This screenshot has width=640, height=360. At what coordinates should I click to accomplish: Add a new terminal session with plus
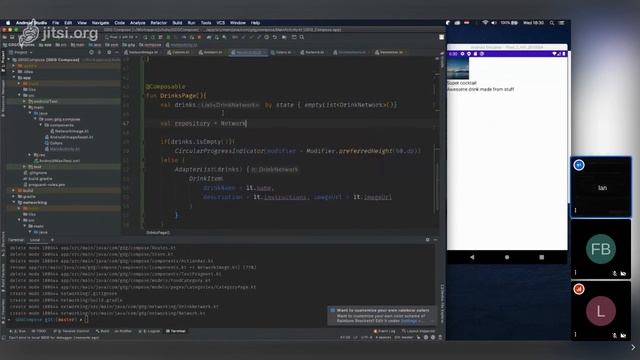pos(52,240)
